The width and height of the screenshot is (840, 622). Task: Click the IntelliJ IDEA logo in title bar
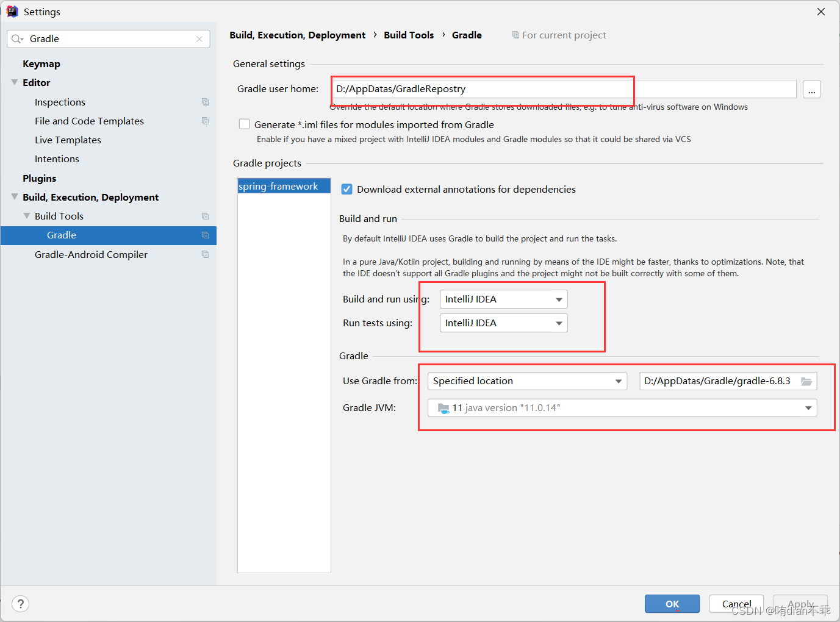tap(12, 12)
